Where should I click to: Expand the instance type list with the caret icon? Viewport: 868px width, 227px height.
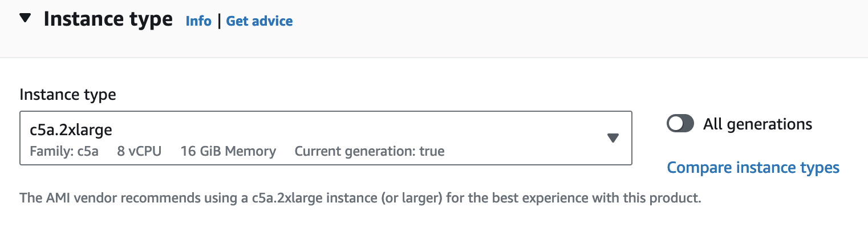pos(613,138)
